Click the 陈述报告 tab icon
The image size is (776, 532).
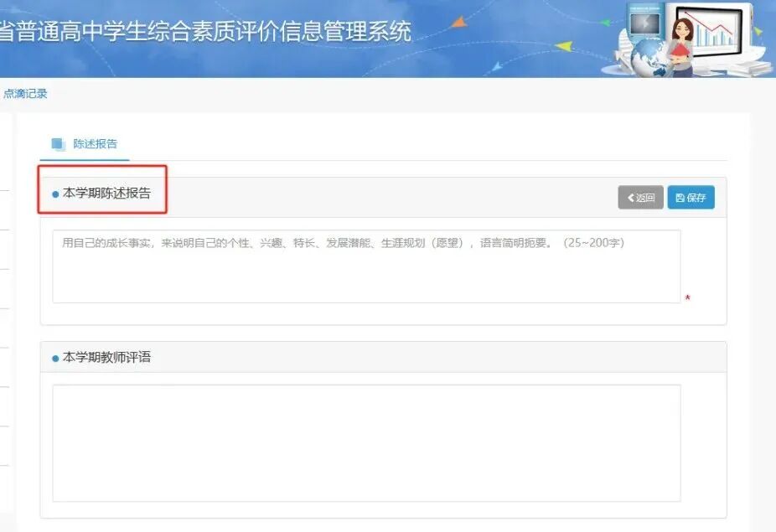[x=58, y=144]
